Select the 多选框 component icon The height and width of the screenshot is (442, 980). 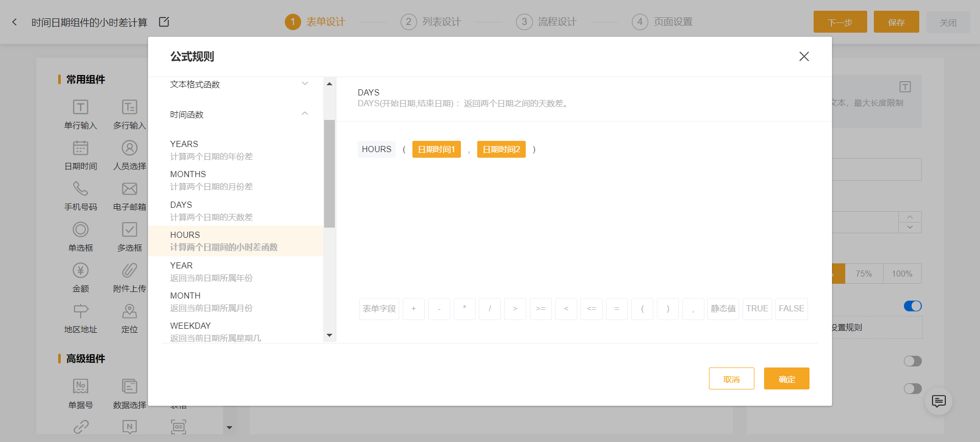tap(130, 230)
